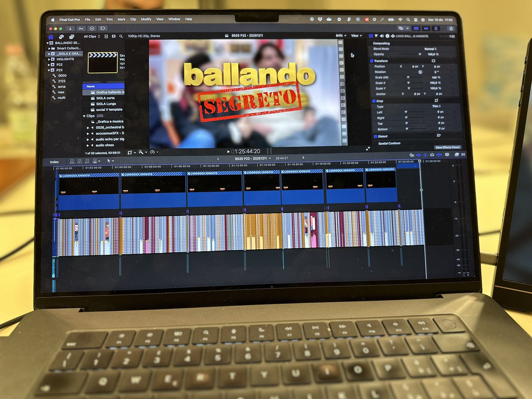Screen dimensions: 532x399
Task: Toggle the Timeline panel layout button
Action: coord(426,28)
